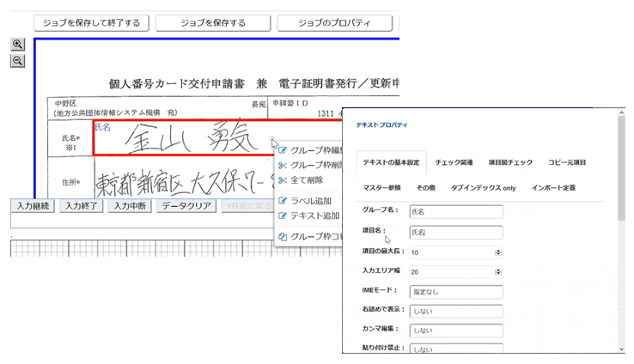Click edit icon beside グループ枠編集
This screenshot has height=364, width=634.
[283, 149]
